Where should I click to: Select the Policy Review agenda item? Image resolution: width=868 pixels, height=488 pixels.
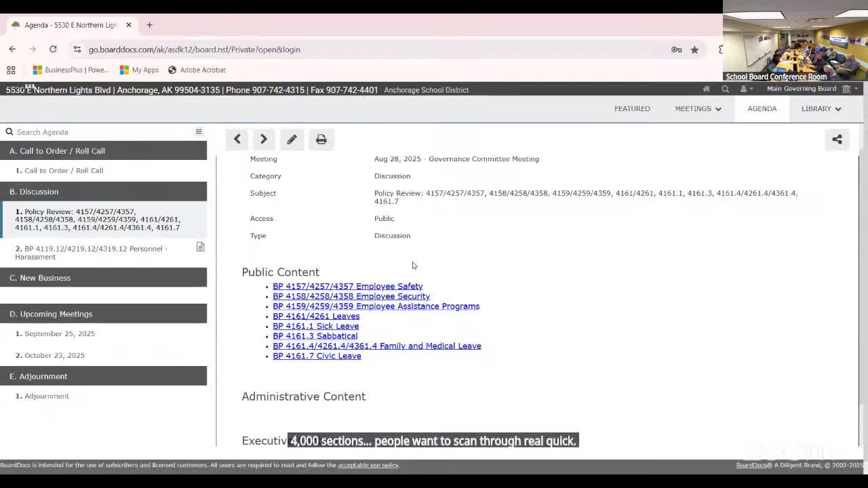tap(103, 220)
